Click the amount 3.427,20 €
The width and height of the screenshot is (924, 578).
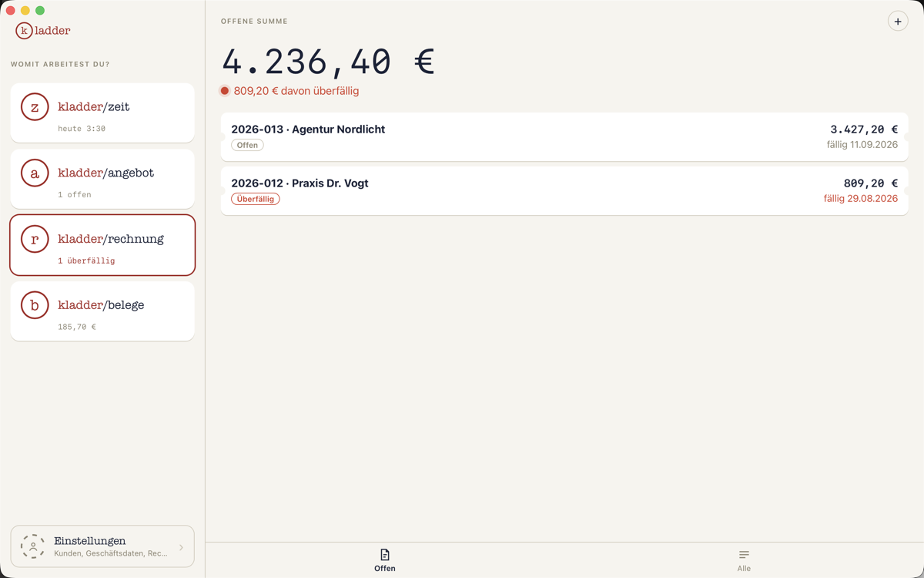point(864,129)
